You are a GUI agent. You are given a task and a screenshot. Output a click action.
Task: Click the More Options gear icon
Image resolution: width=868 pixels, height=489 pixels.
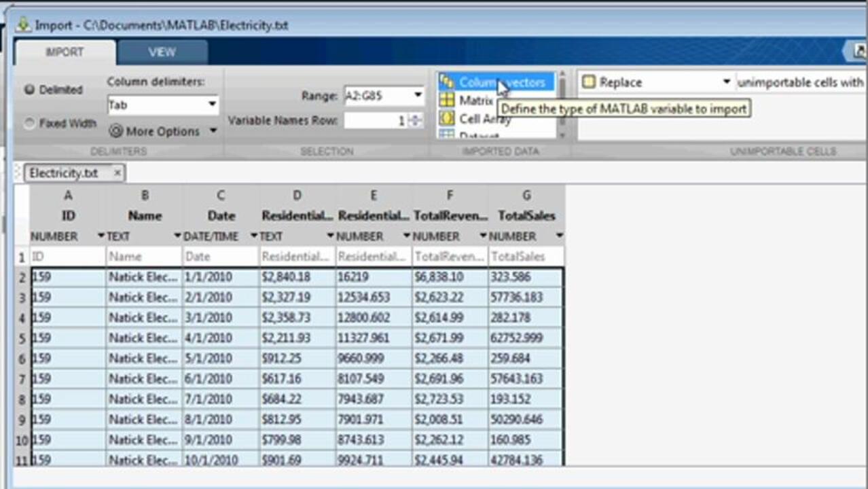(x=116, y=131)
